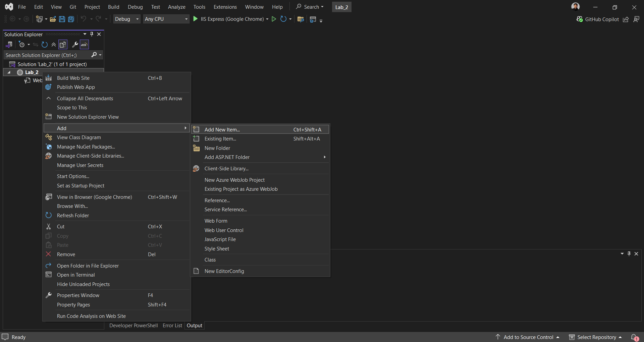Click the Open File folder icon

pyautogui.click(x=53, y=19)
